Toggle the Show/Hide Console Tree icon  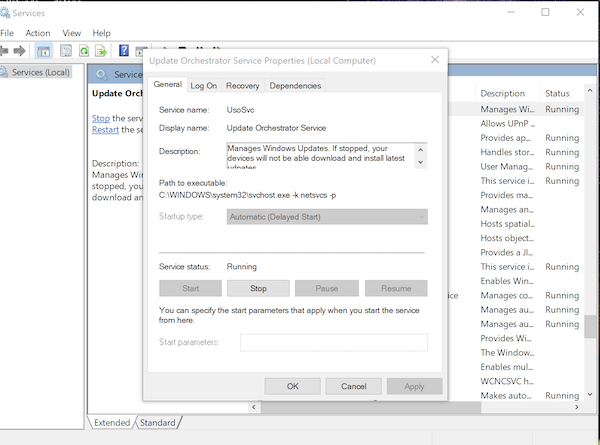(x=44, y=51)
